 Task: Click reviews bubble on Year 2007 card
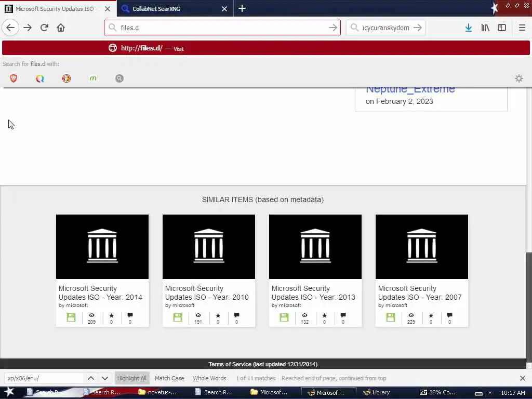(449, 315)
